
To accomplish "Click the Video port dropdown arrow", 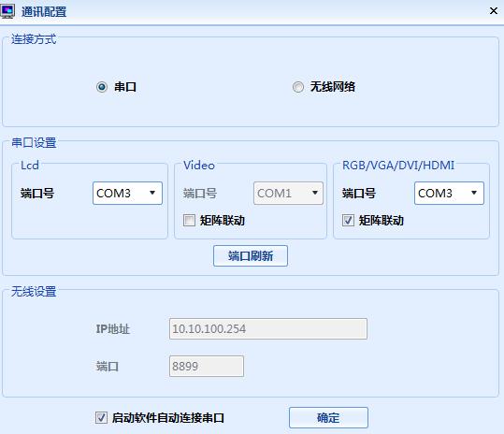I will 315,193.
